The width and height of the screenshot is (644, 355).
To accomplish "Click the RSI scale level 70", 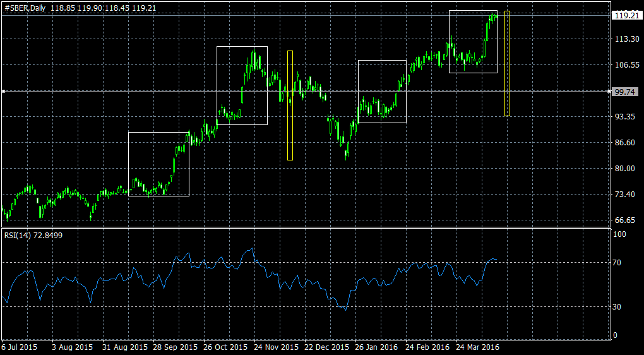I will (x=617, y=263).
